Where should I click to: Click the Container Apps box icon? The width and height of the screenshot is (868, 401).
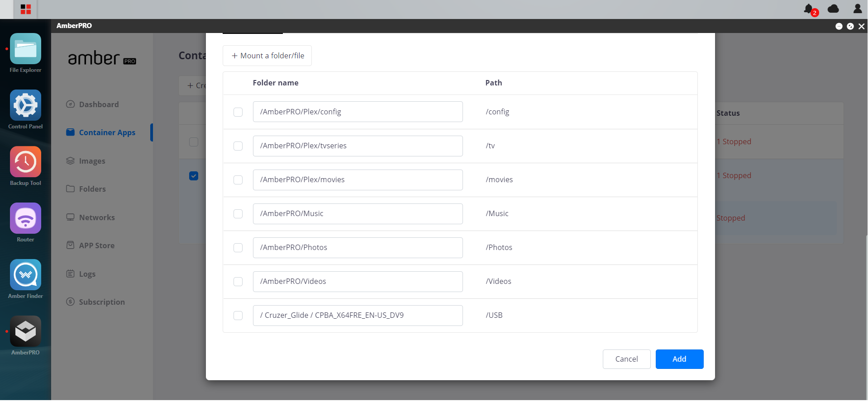pyautogui.click(x=70, y=132)
